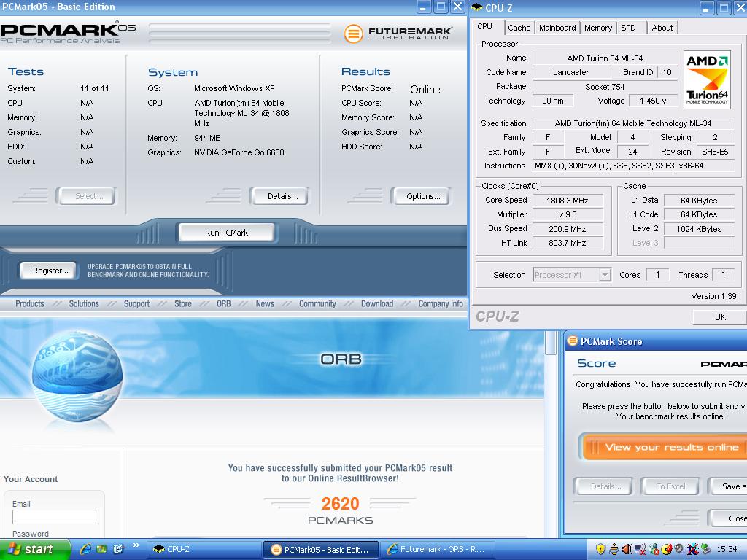Click the taskbar clock showing 15.34
The image size is (747, 560).
[x=727, y=549]
